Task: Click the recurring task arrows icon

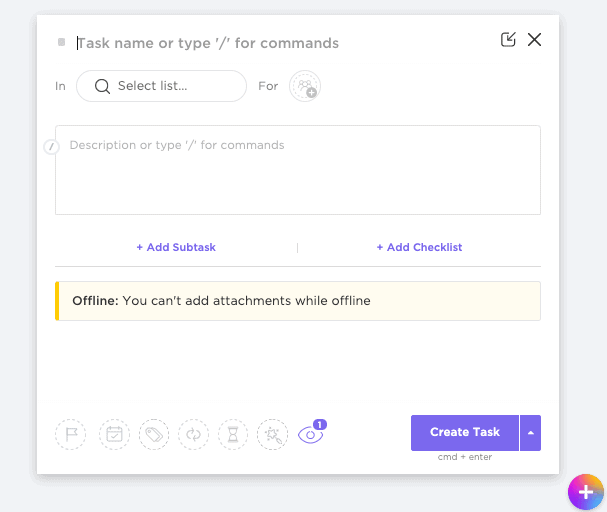Action: [193, 434]
